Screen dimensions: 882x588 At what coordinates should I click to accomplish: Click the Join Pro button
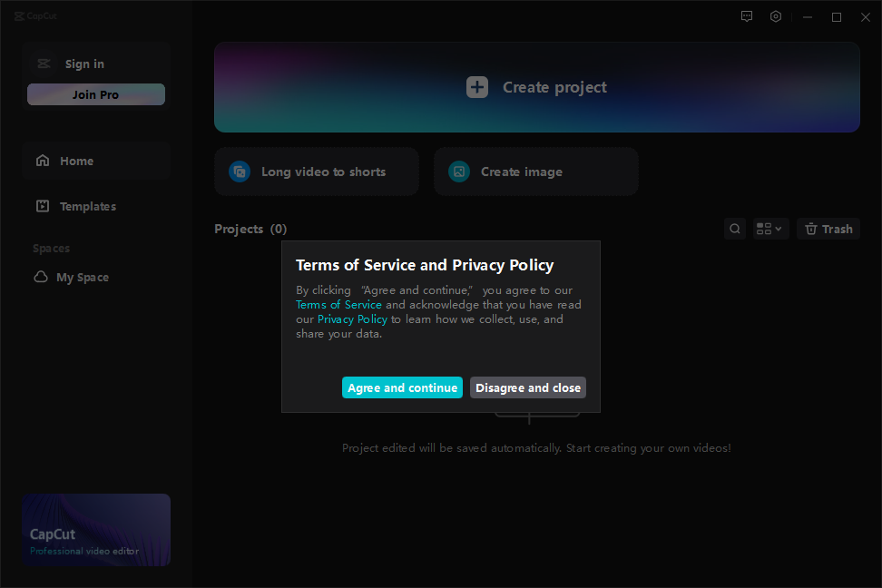point(96,94)
